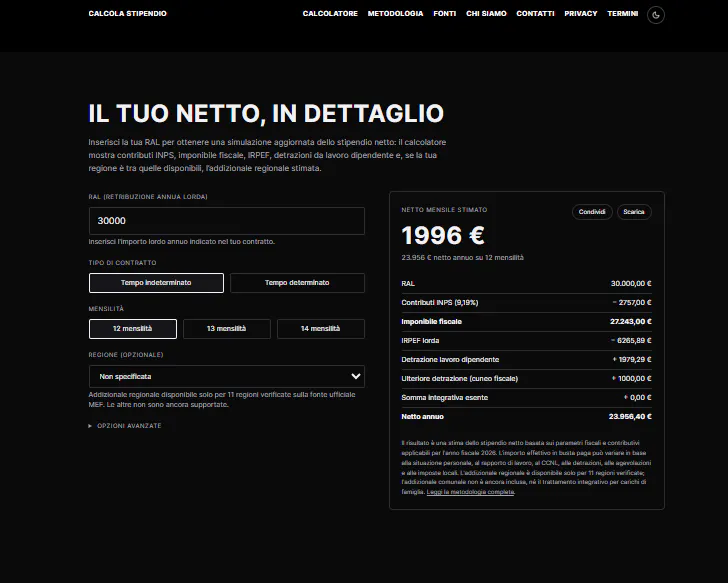
Task: Open the Regione dropdown showing Non specificata
Action: (227, 376)
